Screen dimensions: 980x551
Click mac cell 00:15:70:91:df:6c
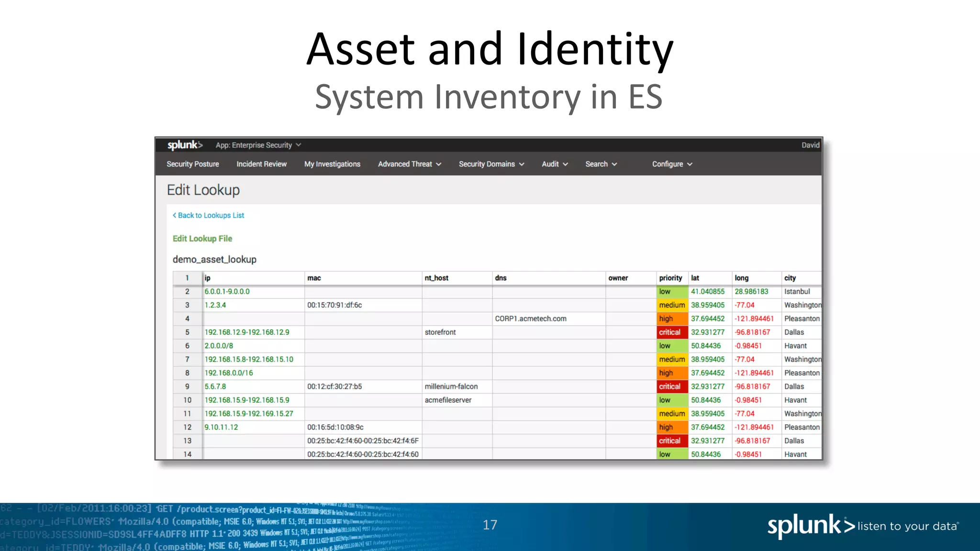[x=363, y=305]
